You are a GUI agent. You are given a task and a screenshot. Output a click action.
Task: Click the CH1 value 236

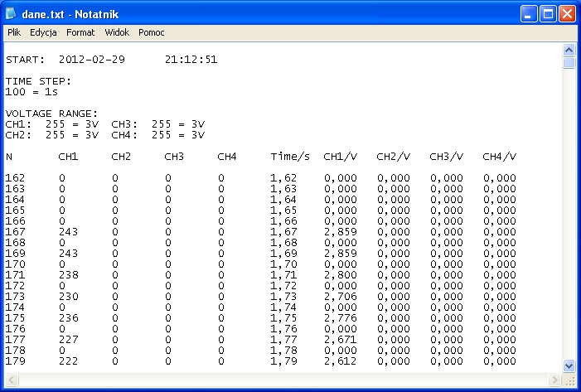point(69,318)
